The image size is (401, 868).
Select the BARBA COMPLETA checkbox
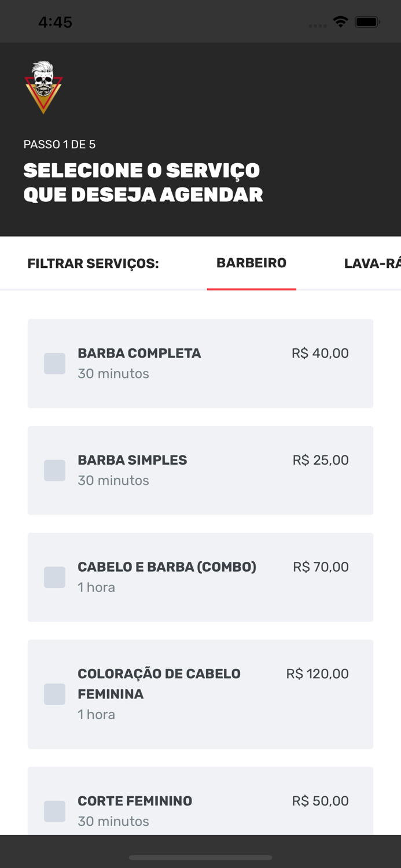54,363
